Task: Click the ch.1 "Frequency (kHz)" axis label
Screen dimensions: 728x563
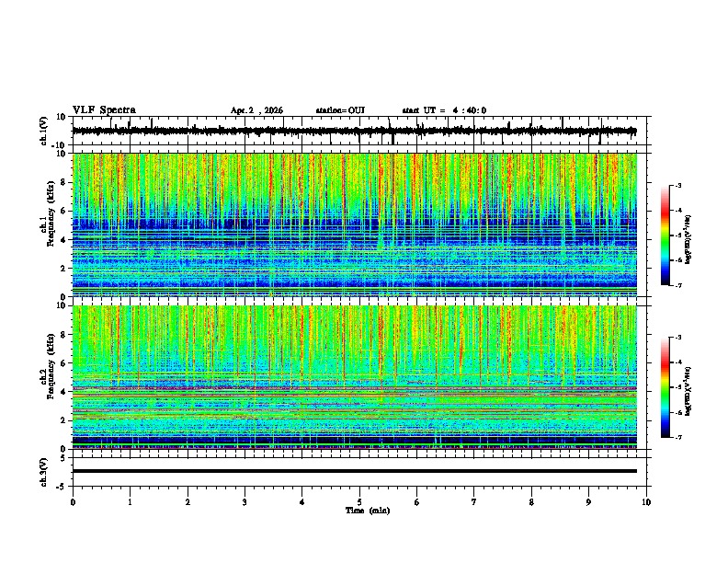Action: (51, 213)
